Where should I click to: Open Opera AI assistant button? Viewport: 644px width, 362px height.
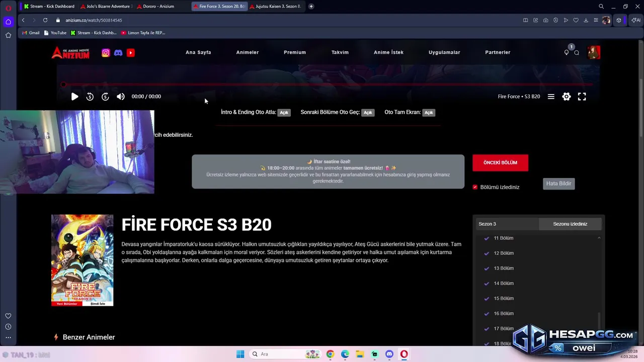tap(636, 20)
